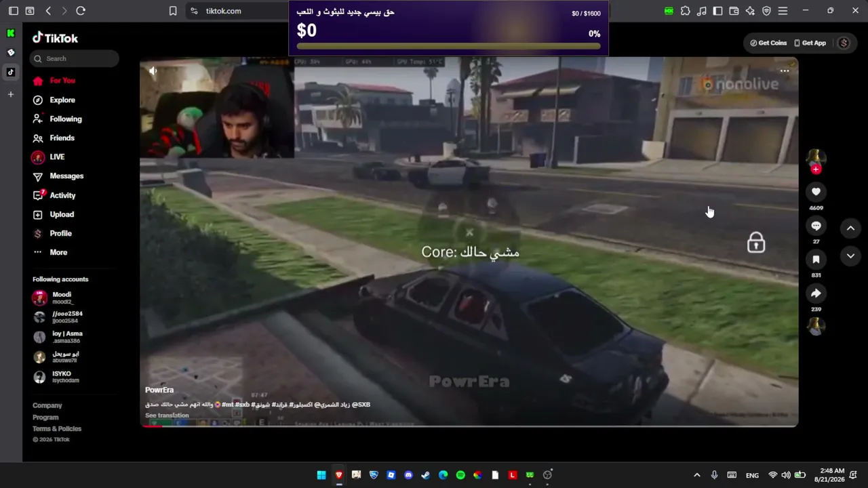Reload the page
868x488 pixels.
pyautogui.click(x=81, y=11)
